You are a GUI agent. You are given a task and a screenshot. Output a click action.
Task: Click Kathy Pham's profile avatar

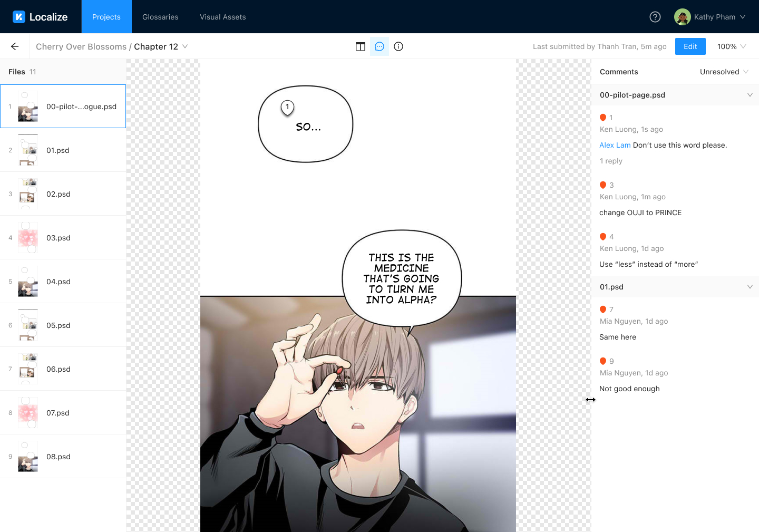click(683, 17)
